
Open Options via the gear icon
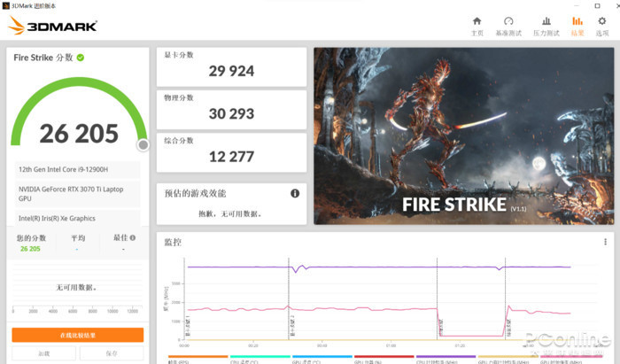pyautogui.click(x=601, y=21)
